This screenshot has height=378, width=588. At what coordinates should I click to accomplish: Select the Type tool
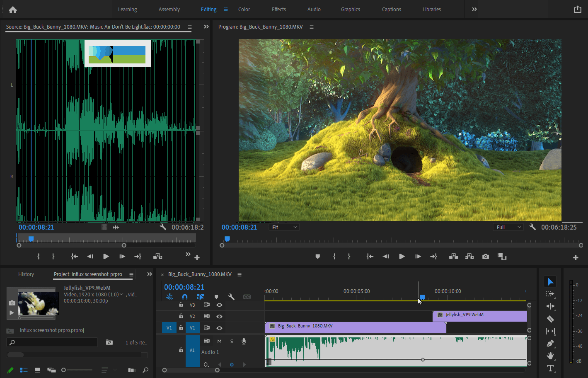coord(550,368)
